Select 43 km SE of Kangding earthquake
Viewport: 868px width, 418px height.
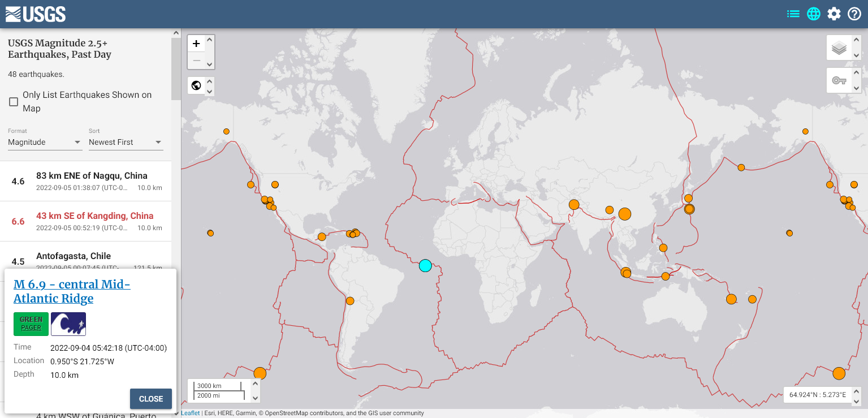85,221
